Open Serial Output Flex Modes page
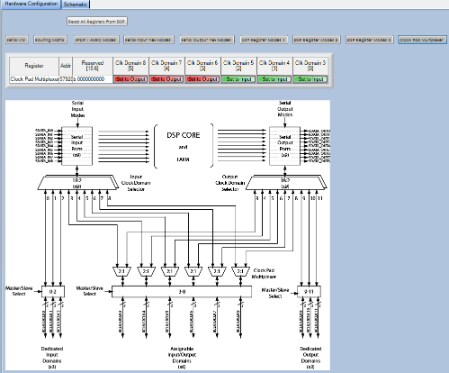 (207, 40)
